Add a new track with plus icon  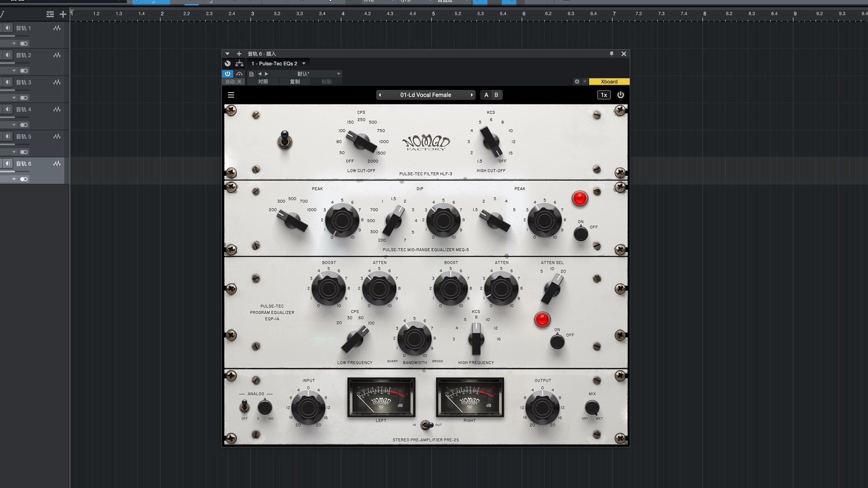coord(63,14)
